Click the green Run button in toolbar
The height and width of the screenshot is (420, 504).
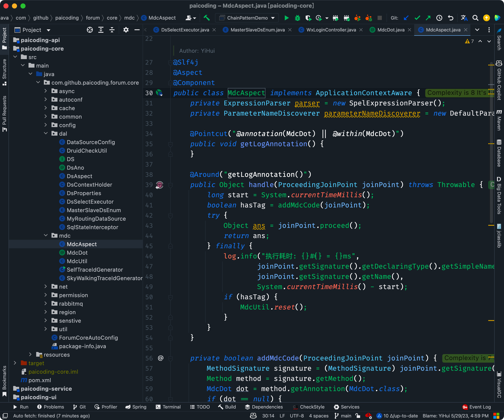pos(286,18)
